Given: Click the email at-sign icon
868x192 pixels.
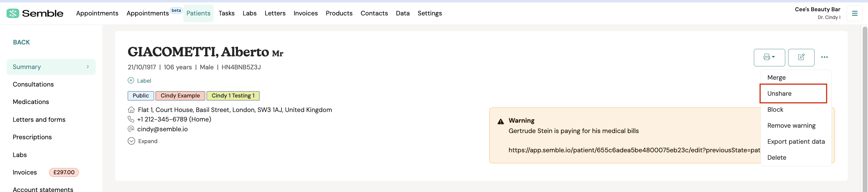Looking at the screenshot, I should tap(131, 129).
